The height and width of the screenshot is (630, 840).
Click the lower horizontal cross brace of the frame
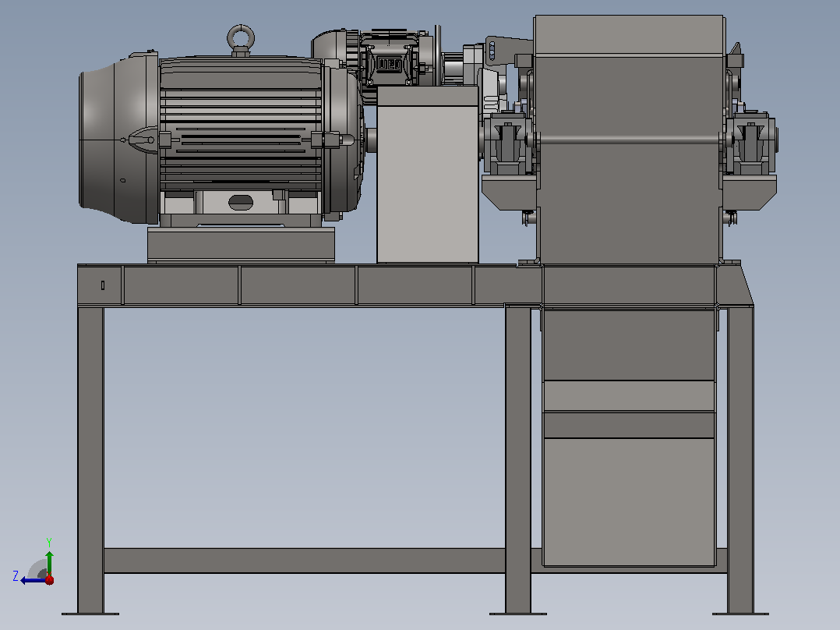[304, 561]
